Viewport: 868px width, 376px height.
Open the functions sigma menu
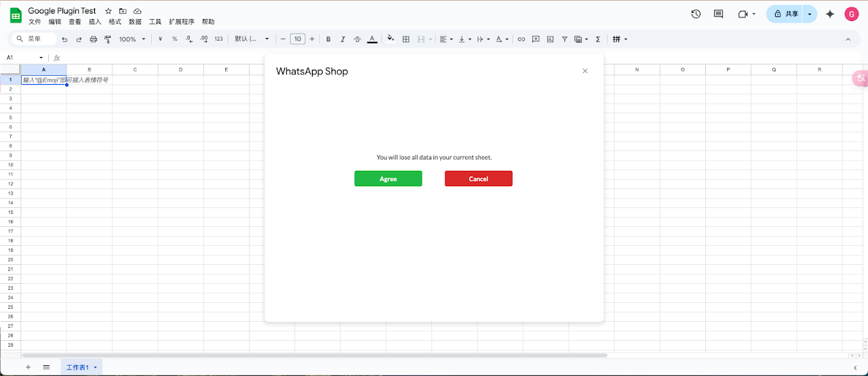(597, 39)
